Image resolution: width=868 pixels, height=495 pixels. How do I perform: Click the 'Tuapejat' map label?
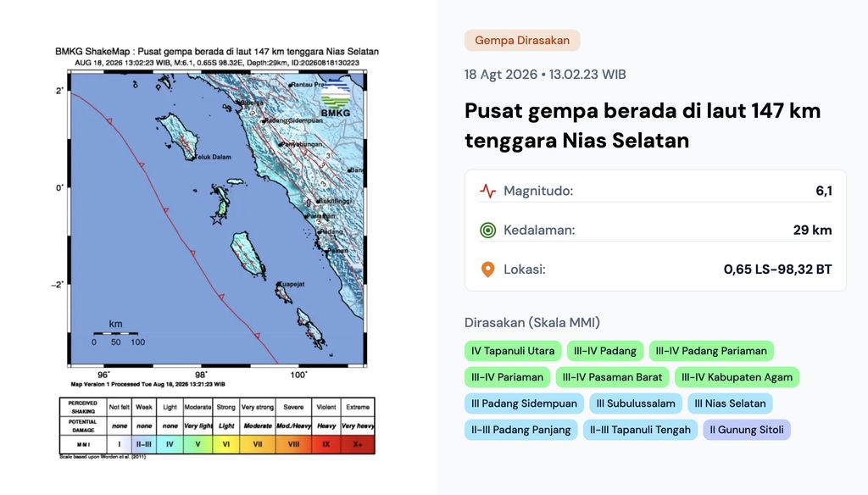[x=292, y=284]
